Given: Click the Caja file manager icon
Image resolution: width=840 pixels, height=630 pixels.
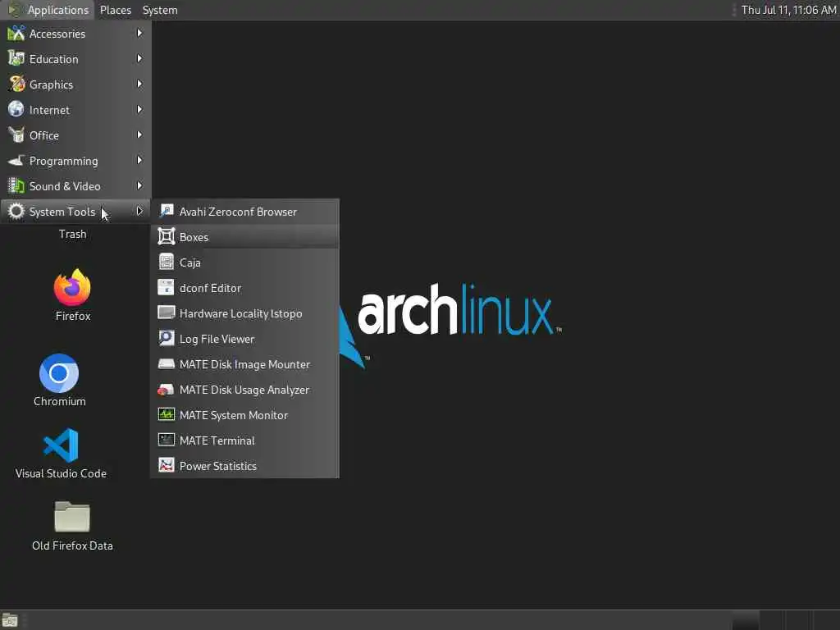Looking at the screenshot, I should 166,262.
